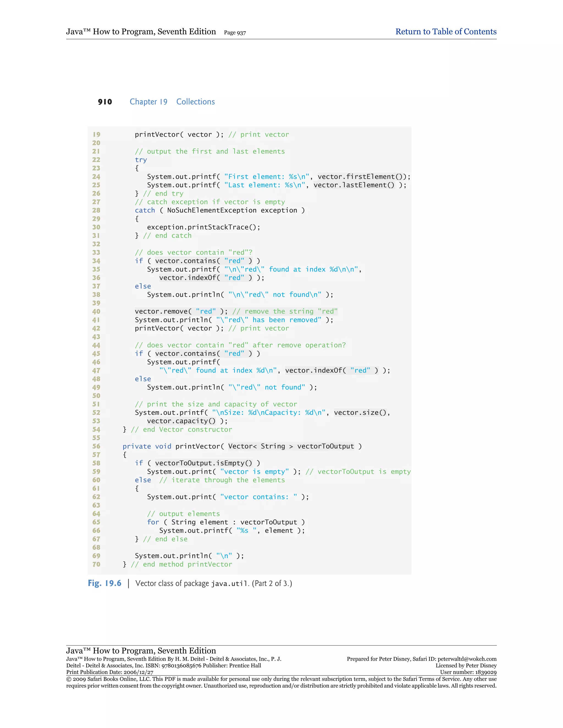The image size is (563, 728).
Task: Click line number 19 in the listing
Action: click(x=96, y=135)
